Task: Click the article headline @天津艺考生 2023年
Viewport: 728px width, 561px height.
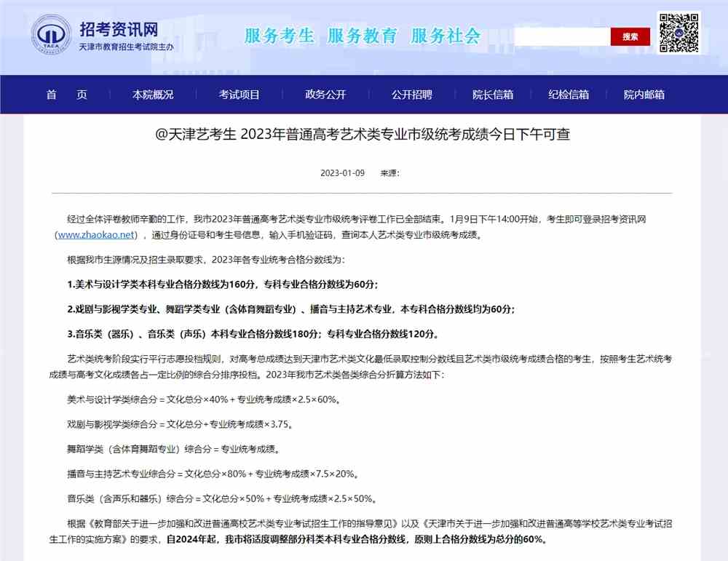Action: (362, 134)
